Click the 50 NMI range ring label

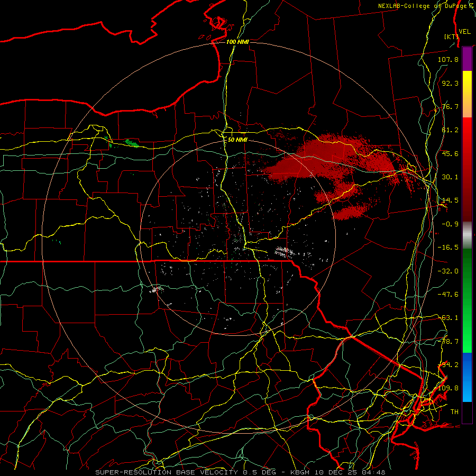237,140
